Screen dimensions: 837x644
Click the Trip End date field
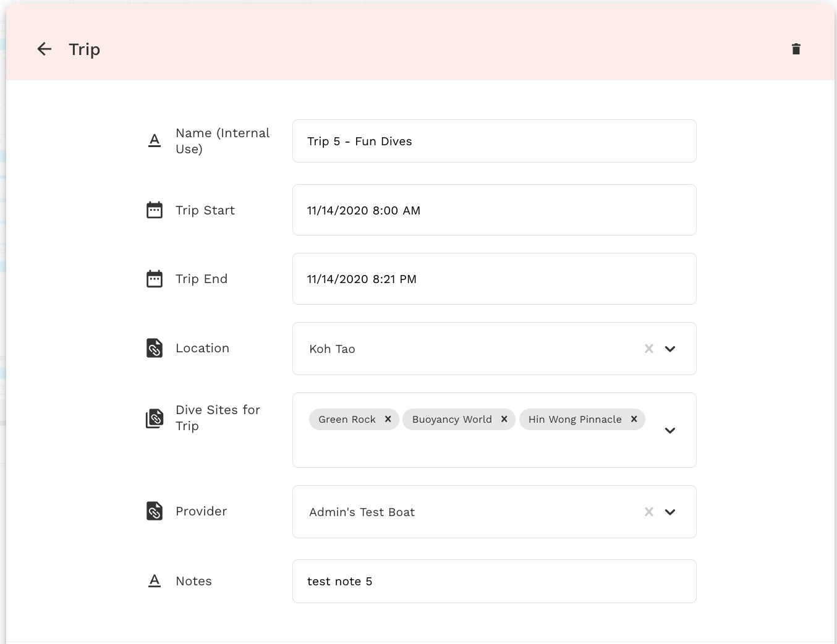click(x=494, y=279)
